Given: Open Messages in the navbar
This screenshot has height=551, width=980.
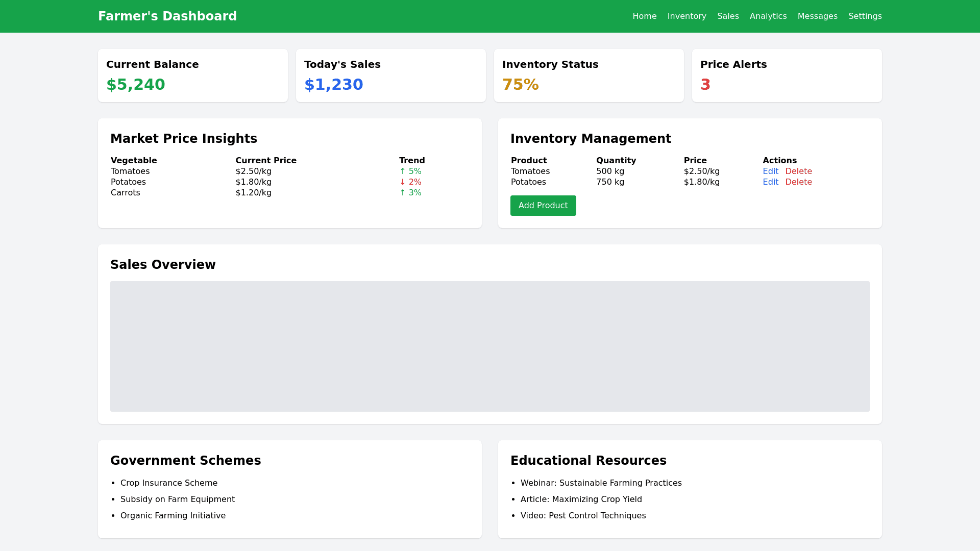Looking at the screenshot, I should pos(817,16).
